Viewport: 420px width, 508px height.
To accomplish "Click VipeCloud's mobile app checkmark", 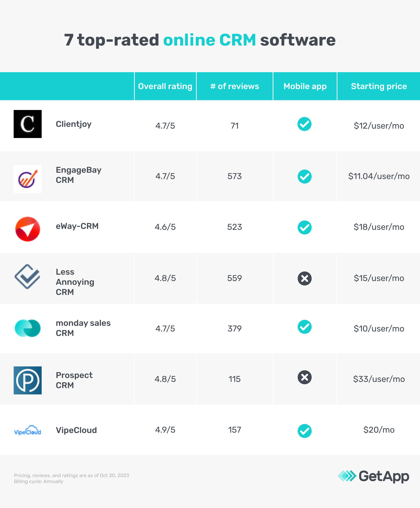I will click(x=304, y=431).
